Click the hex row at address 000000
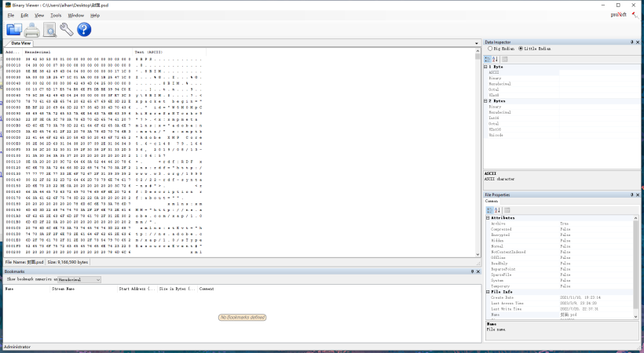 (104, 59)
